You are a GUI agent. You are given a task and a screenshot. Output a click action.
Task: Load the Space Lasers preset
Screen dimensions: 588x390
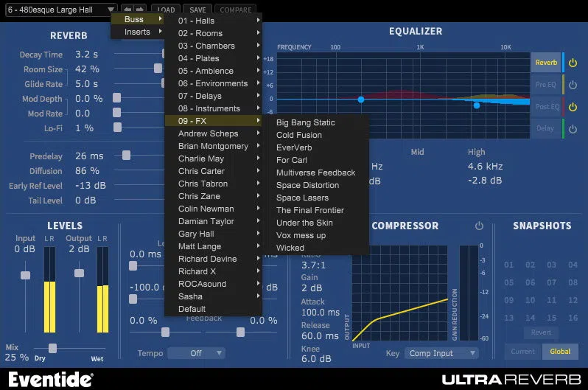[x=315, y=198]
